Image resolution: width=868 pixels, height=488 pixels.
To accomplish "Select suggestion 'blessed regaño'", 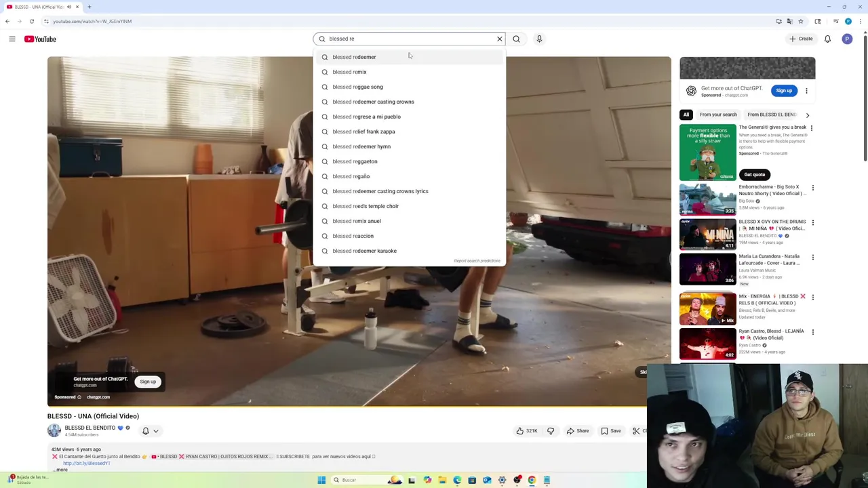I will tap(410, 176).
